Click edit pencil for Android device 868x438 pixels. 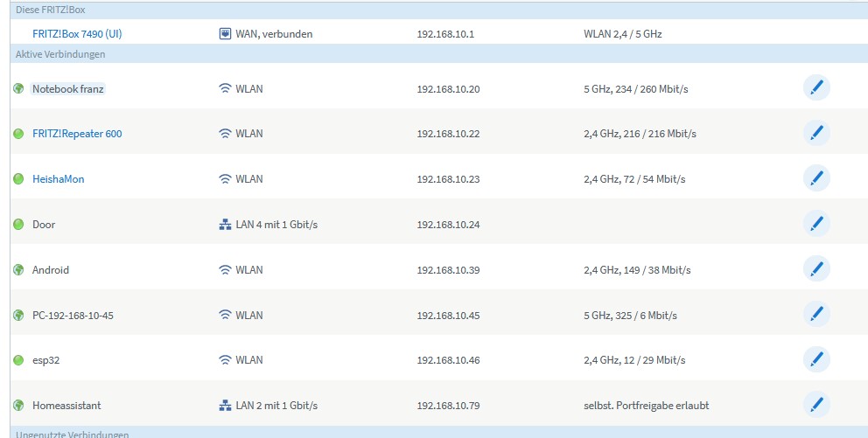(815, 270)
